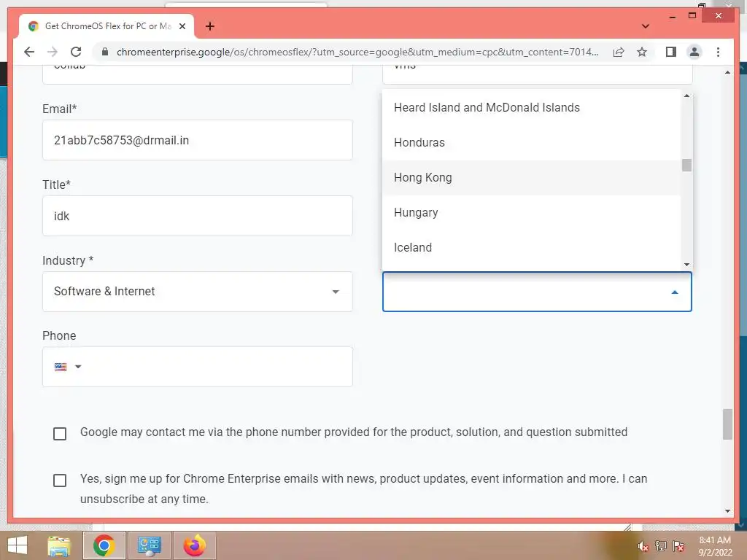Open Control Panel taskbar icon
747x560 pixels.
(x=149, y=545)
